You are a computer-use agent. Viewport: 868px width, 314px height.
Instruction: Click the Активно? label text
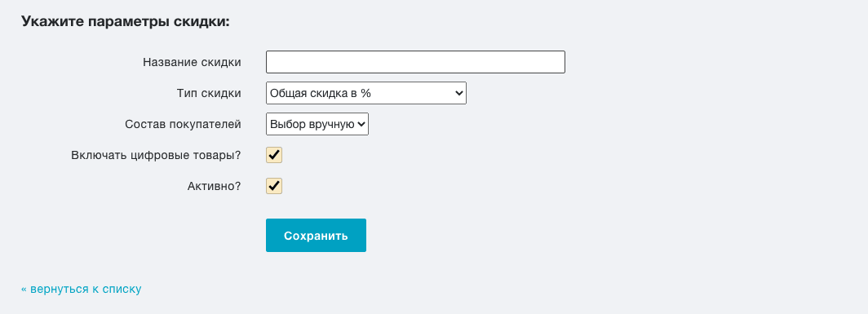[x=215, y=186]
